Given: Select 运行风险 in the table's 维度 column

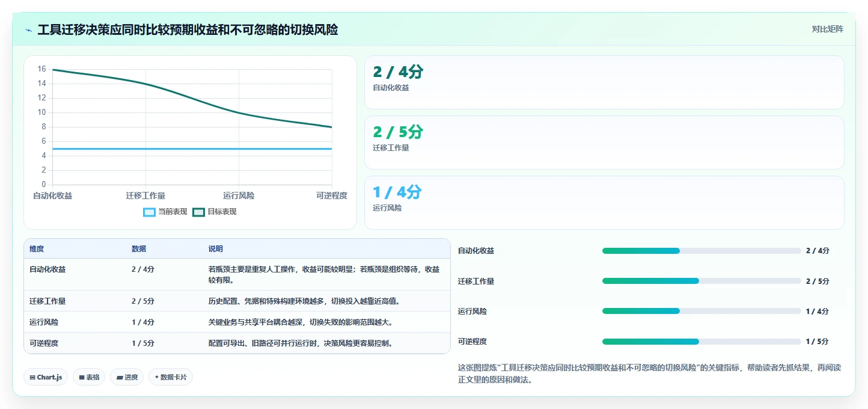Looking at the screenshot, I should (x=44, y=322).
